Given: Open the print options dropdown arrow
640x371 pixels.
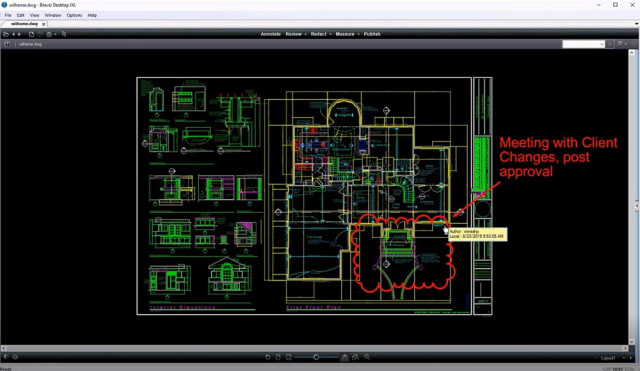Looking at the screenshot, I should [x=55, y=34].
